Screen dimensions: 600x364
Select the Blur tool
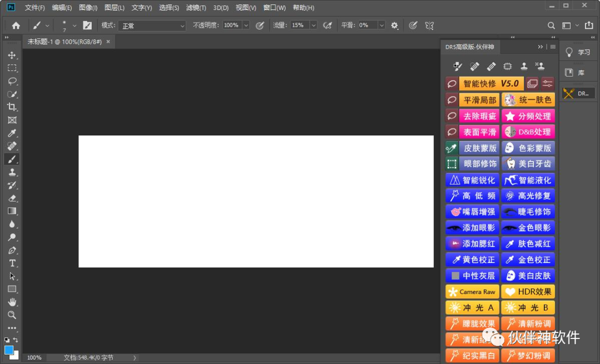pos(12,224)
